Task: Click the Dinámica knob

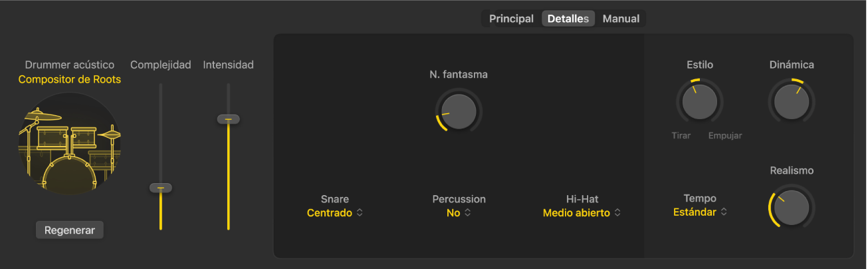Action: pos(791,102)
